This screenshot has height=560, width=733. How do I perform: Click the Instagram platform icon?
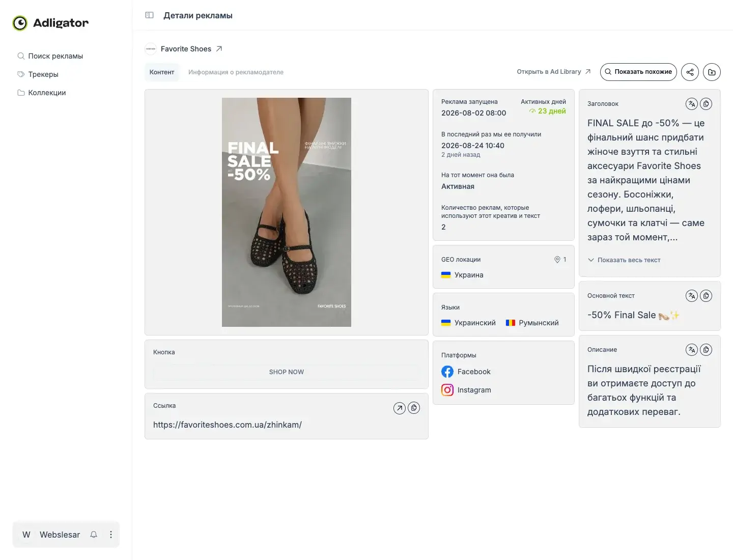[x=447, y=390]
